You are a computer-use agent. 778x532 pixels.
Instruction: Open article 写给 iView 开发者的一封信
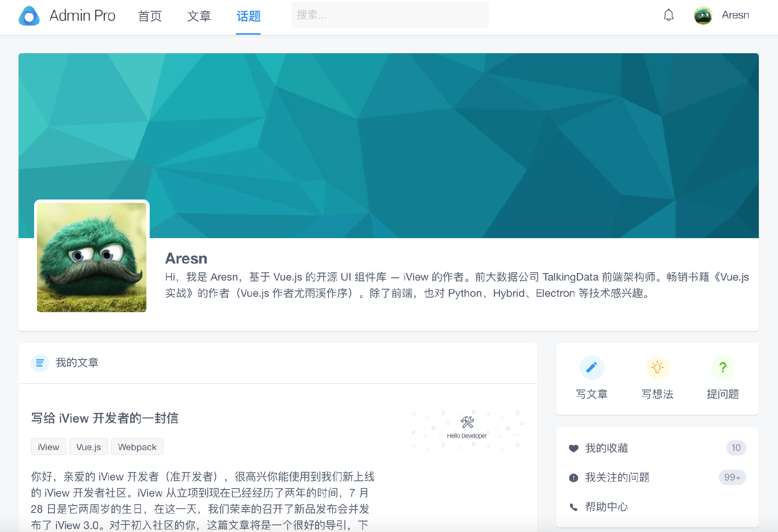105,418
